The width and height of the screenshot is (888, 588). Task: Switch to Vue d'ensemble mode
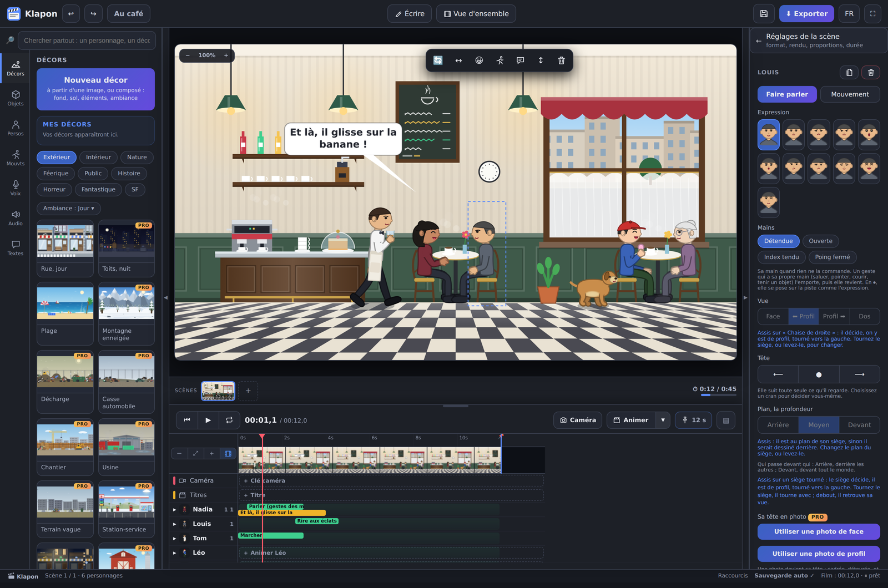point(476,14)
